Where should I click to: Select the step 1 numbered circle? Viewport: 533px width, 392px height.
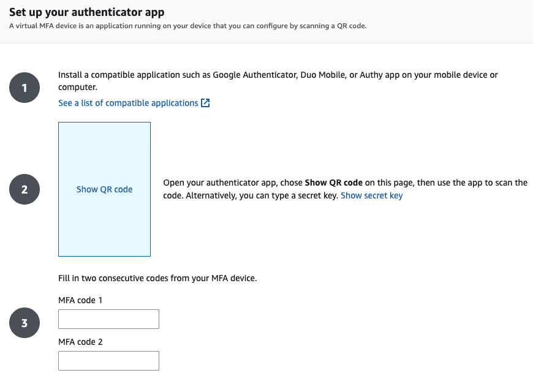pyautogui.click(x=24, y=88)
